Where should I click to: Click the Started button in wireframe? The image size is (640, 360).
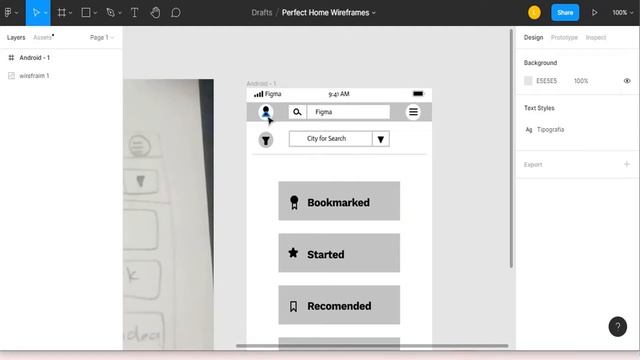[339, 253]
